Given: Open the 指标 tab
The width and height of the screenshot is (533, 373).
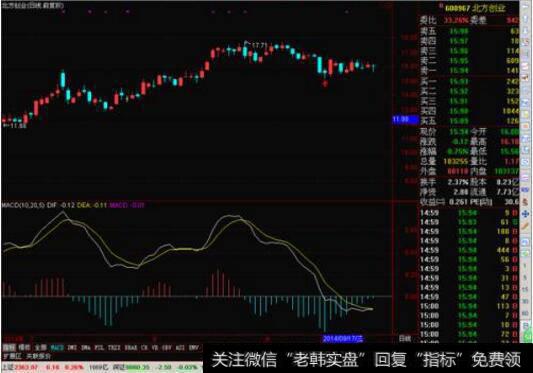Looking at the screenshot, I should [x=9, y=348].
